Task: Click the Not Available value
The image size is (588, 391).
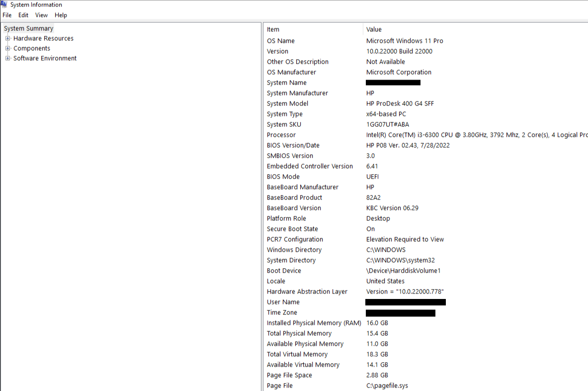Action: (x=386, y=62)
